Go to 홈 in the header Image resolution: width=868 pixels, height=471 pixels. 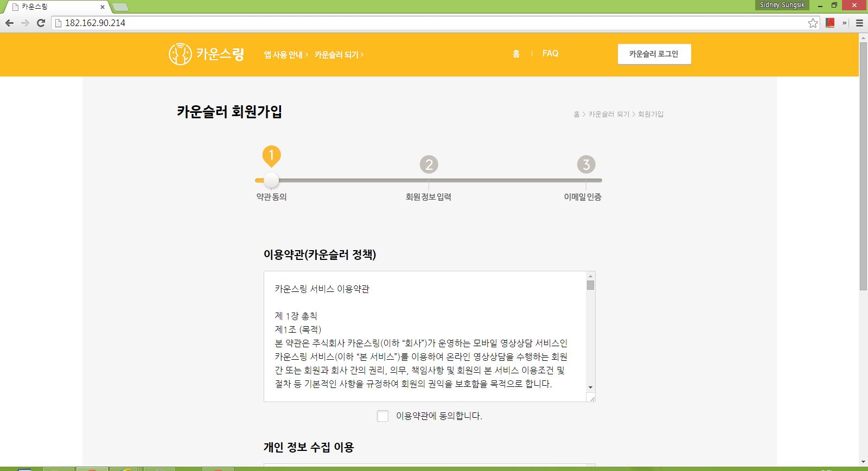(x=516, y=54)
